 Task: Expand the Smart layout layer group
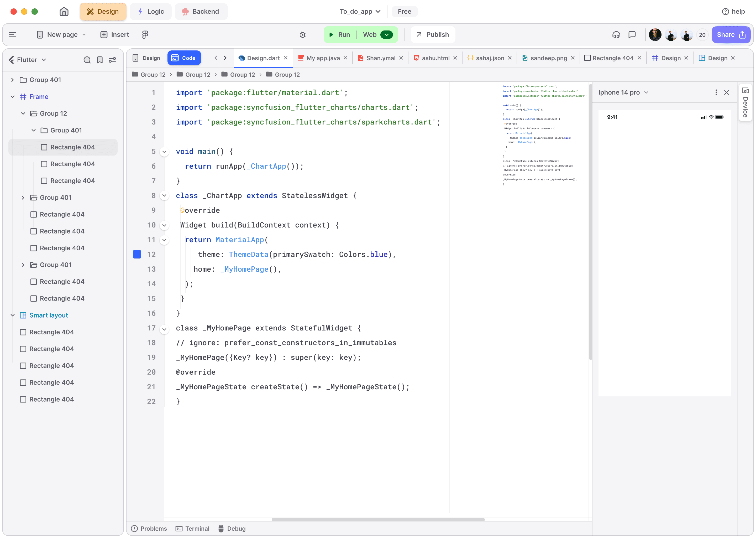click(x=13, y=315)
